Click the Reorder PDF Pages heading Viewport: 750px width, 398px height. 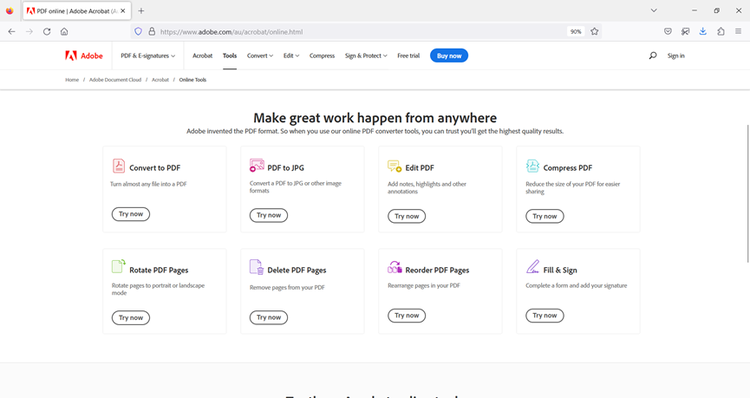437,270
